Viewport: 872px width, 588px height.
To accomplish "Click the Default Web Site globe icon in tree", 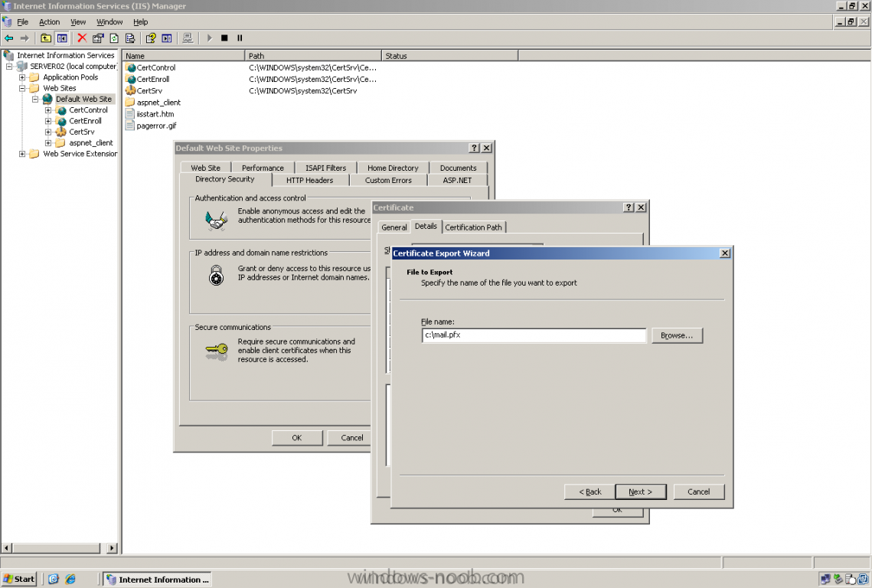I will click(x=47, y=99).
